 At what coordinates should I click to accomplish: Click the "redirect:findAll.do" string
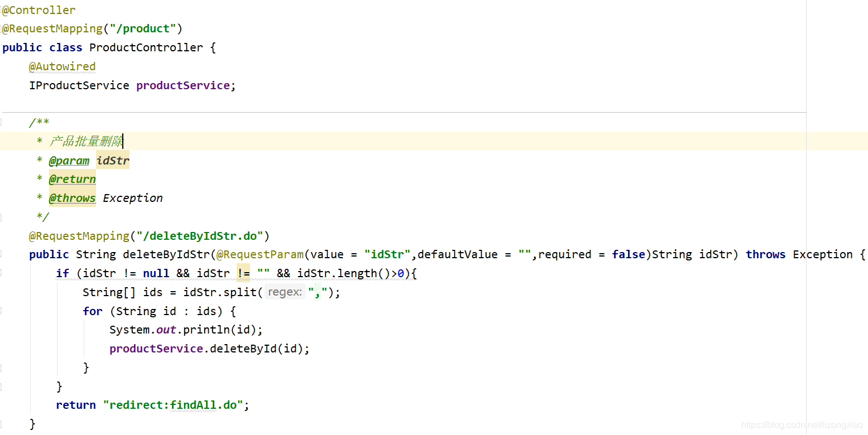pos(173,405)
